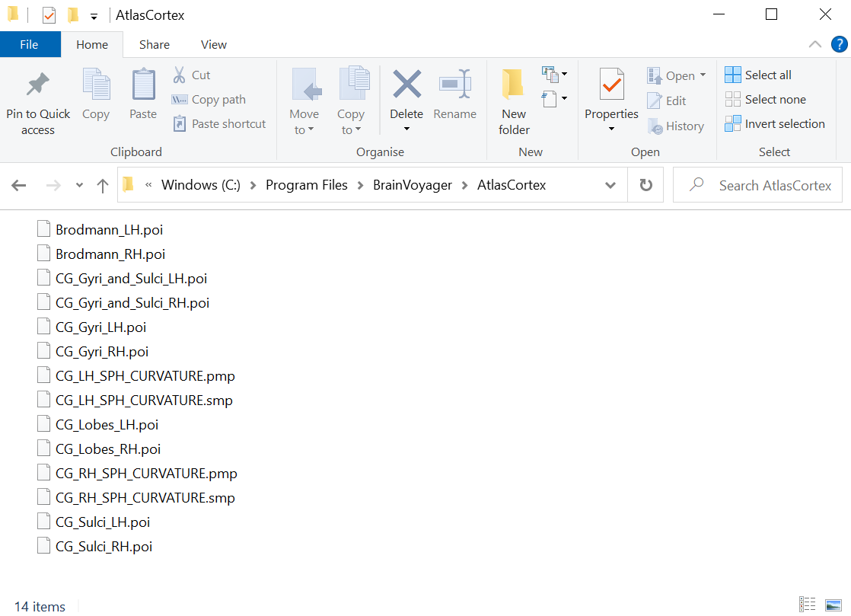
Task: Navigate up one folder level
Action: pos(103,184)
